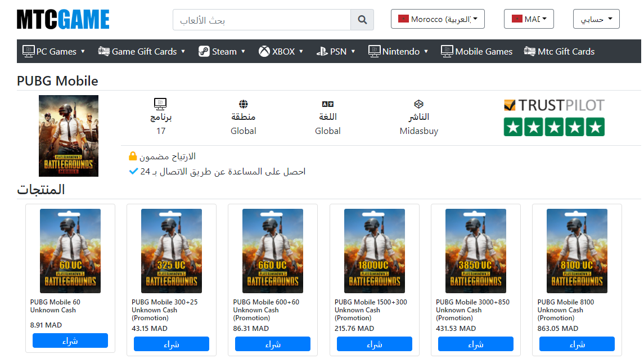Click the PC Games monitor icon
644x363 pixels.
tap(28, 51)
